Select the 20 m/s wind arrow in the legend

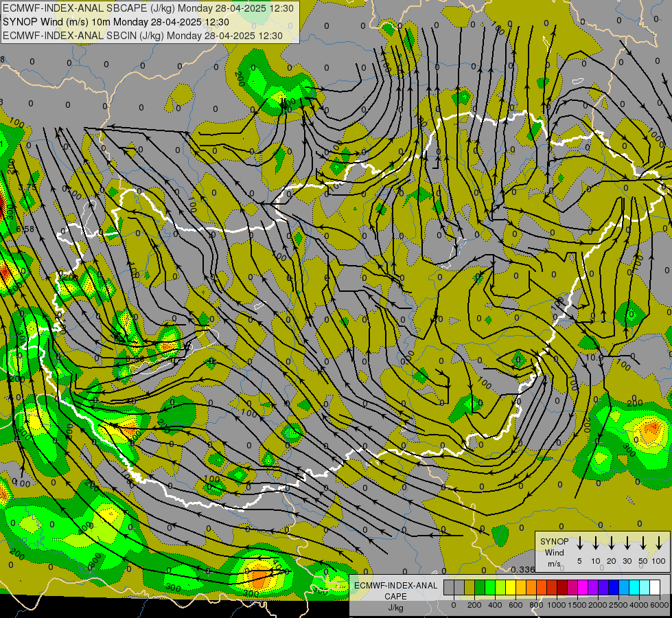coord(611,543)
